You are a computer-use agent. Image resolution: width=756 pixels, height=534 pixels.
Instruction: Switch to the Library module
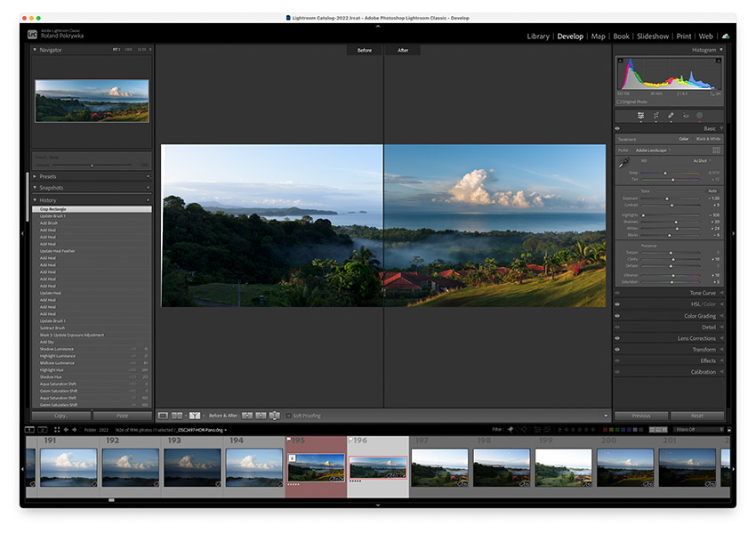(x=537, y=36)
